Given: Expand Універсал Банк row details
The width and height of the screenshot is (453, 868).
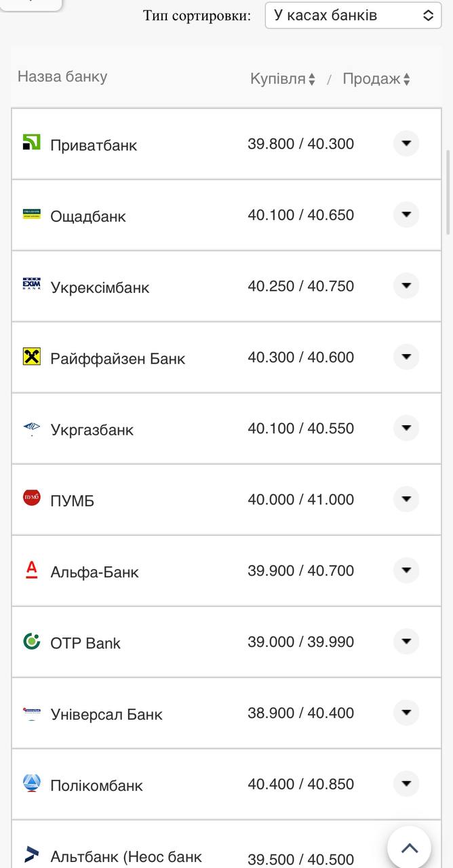Looking at the screenshot, I should pos(406,713).
